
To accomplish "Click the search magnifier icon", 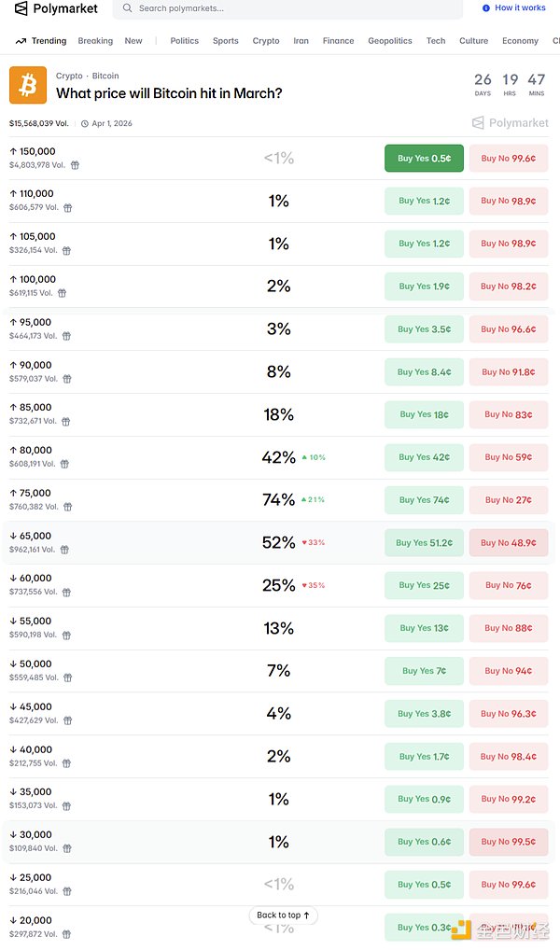I will point(127,8).
